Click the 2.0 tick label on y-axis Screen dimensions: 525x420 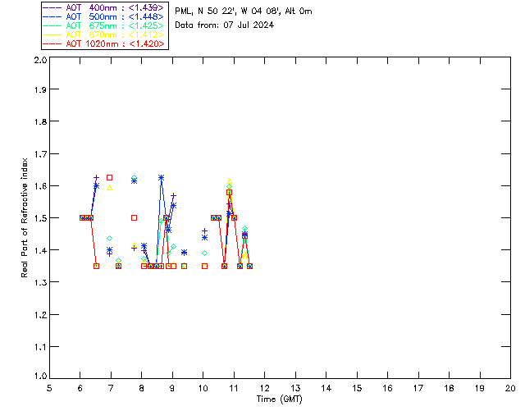pos(40,62)
